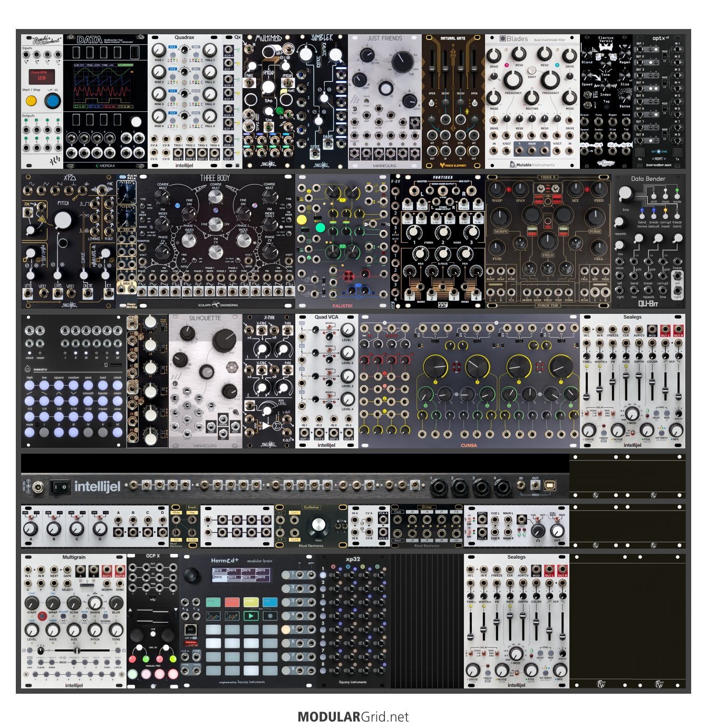Click the yellow round button on Falistri
The image size is (707, 728).
coord(302,219)
